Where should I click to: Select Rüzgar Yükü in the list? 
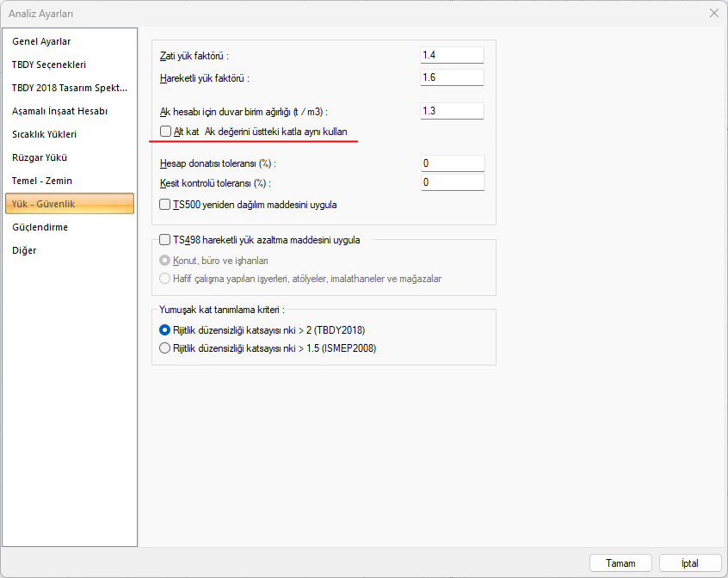40,157
